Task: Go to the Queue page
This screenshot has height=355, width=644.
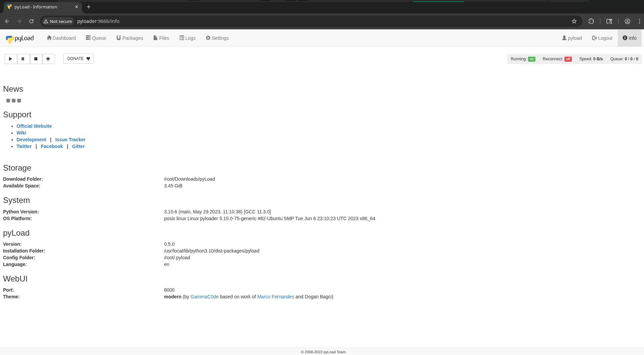Action: [96, 38]
